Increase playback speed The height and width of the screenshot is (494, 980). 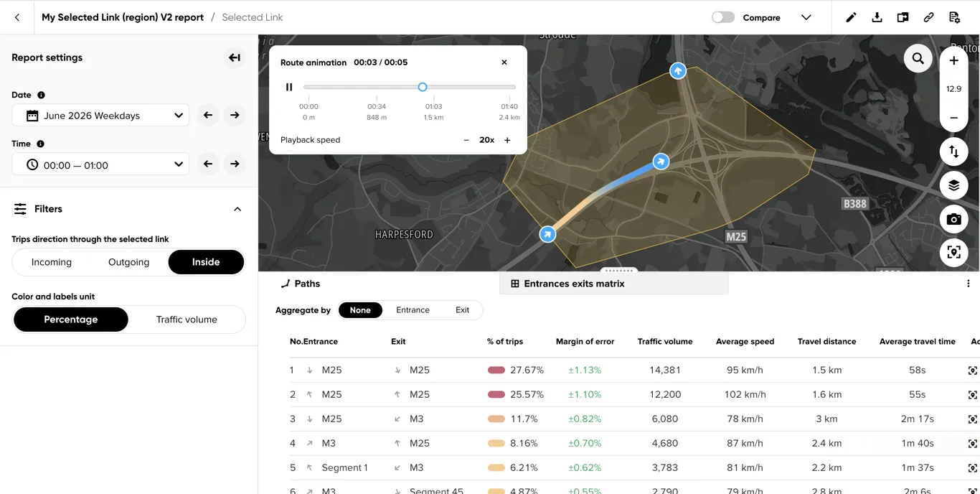click(x=507, y=140)
